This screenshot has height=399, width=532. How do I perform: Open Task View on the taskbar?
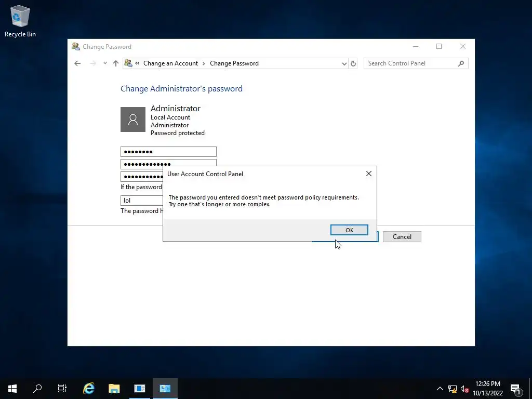pyautogui.click(x=62, y=389)
